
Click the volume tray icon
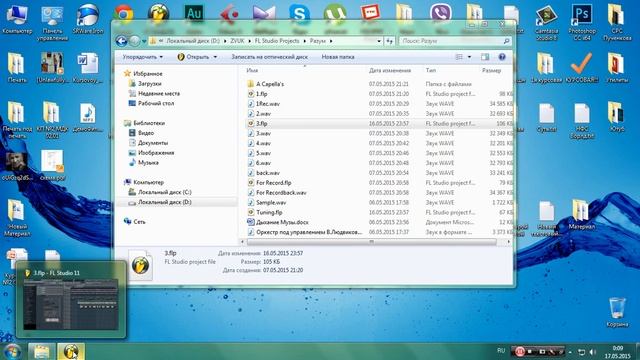[x=593, y=351]
